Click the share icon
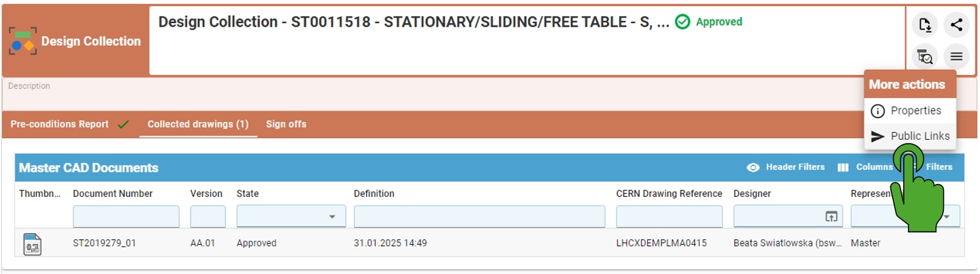This screenshot has height=274, width=980. 956,25
